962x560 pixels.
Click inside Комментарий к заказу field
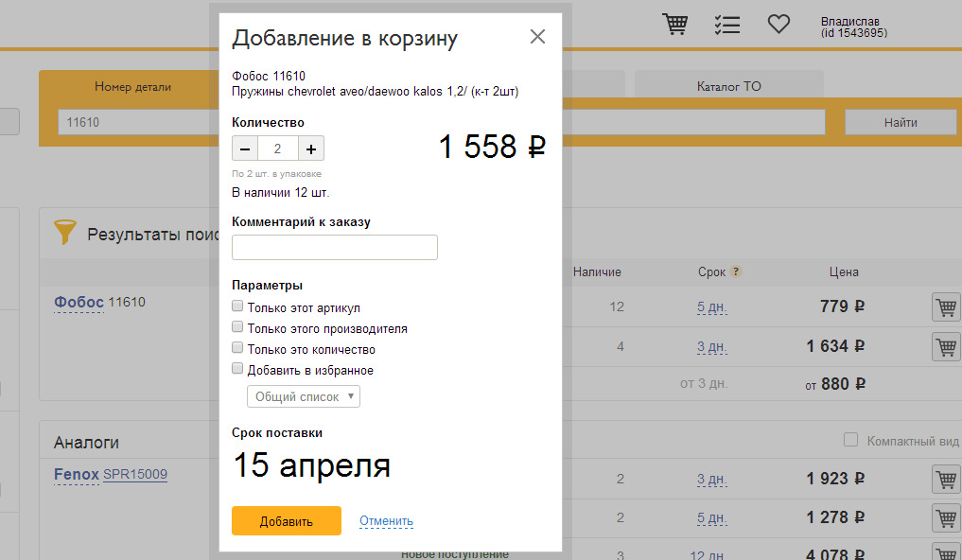click(x=334, y=247)
